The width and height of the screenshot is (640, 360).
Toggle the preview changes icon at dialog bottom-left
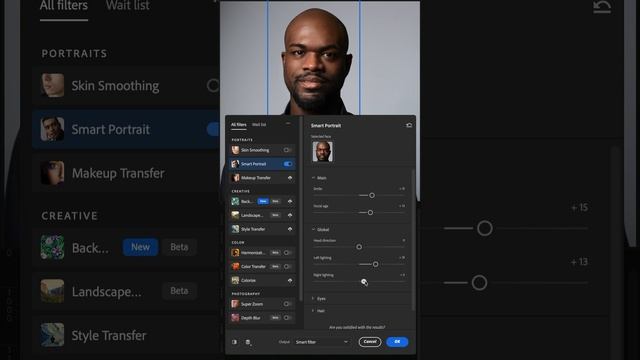point(235,342)
